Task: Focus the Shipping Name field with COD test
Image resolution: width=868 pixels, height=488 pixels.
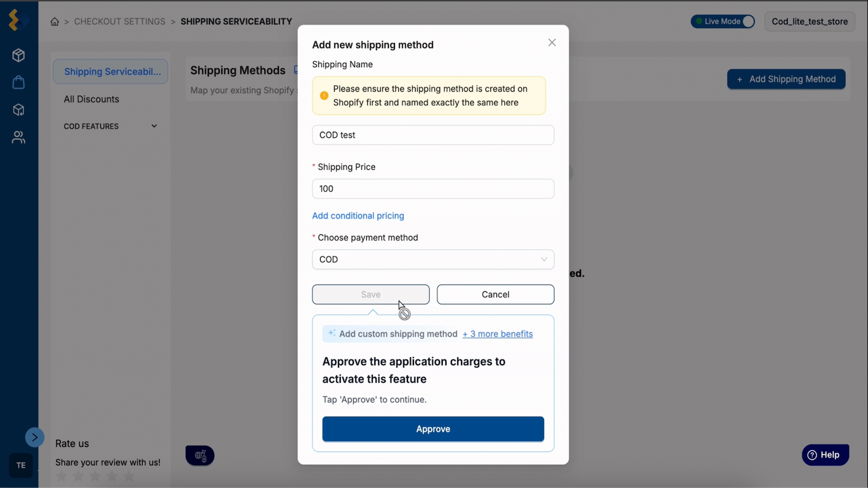Action: (x=433, y=135)
